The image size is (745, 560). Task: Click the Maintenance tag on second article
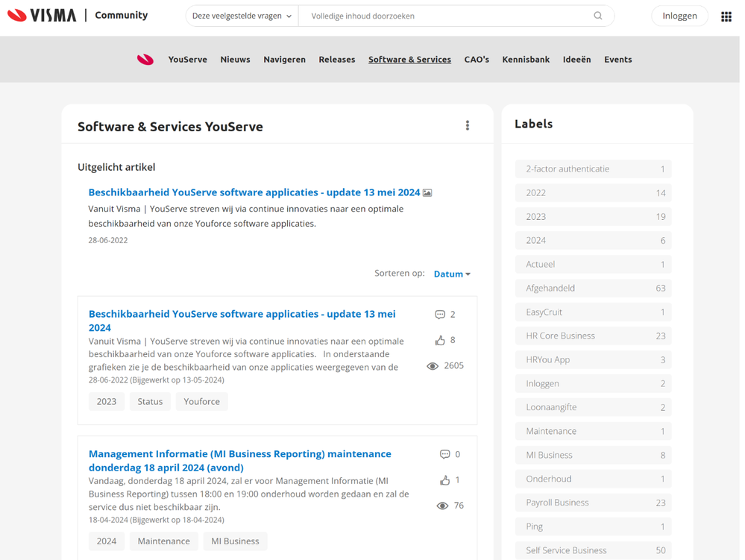click(164, 541)
